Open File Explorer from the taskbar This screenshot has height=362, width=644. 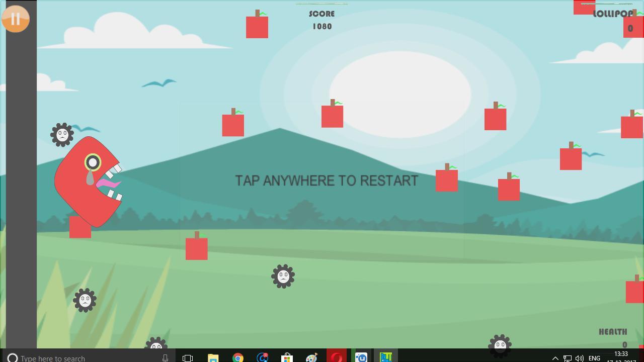(x=213, y=357)
